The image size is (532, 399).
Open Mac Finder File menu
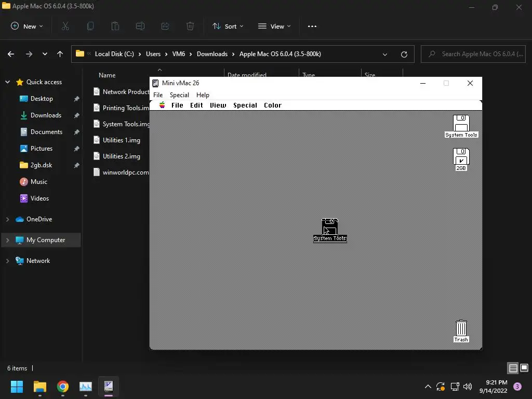coord(177,105)
